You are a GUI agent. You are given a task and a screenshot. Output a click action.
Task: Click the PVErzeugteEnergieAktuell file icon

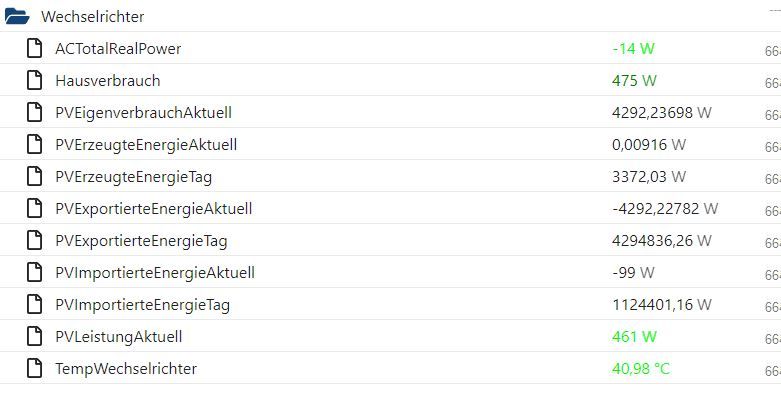[34, 144]
